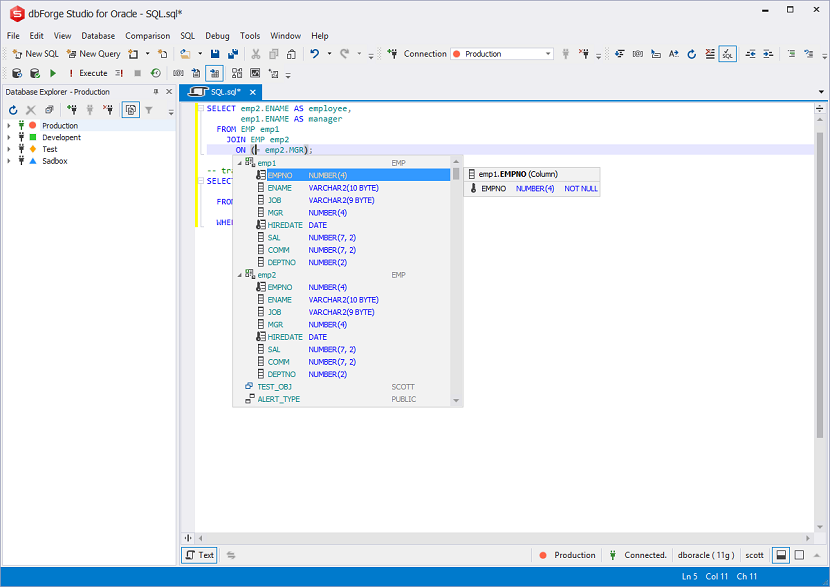The image size is (830, 587).
Task: Click the suggestion list scroll down arrow
Action: point(456,401)
